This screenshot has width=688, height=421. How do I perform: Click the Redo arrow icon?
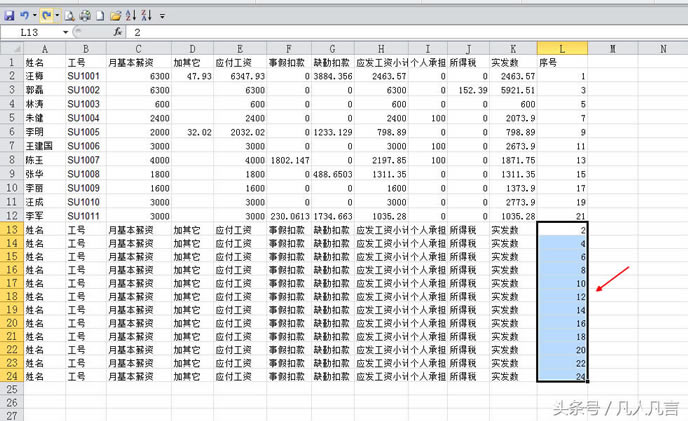46,16
